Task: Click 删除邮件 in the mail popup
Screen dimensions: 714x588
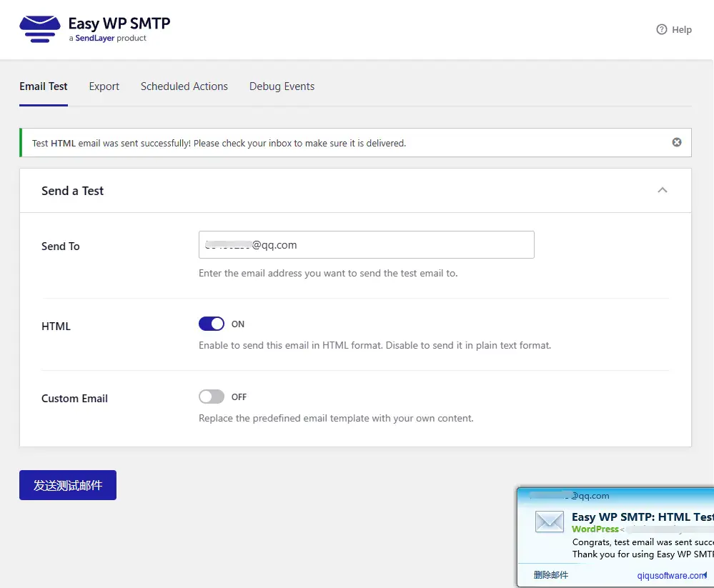Action: 550,575
